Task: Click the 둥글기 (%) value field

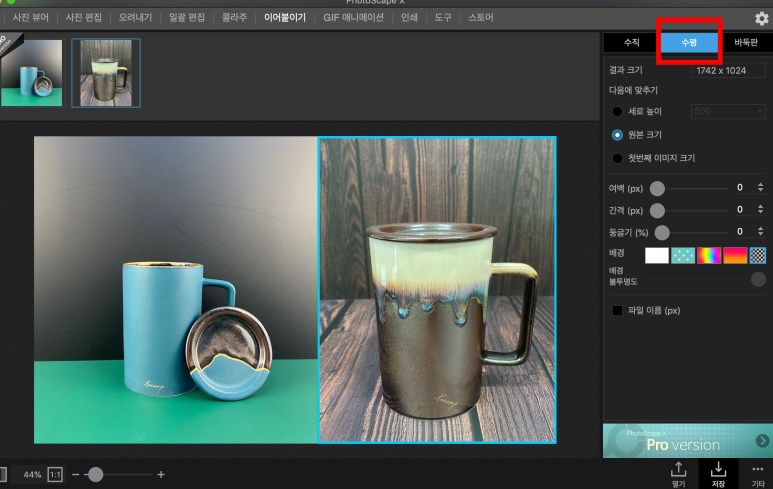Action: 740,232
